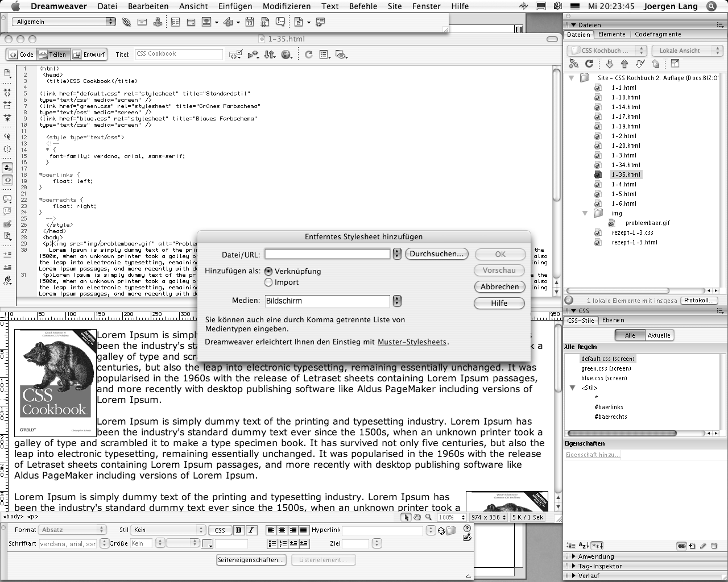Click the Protokoll... button in Dateien panel
The height and width of the screenshot is (582, 728).
pyautogui.click(x=699, y=300)
